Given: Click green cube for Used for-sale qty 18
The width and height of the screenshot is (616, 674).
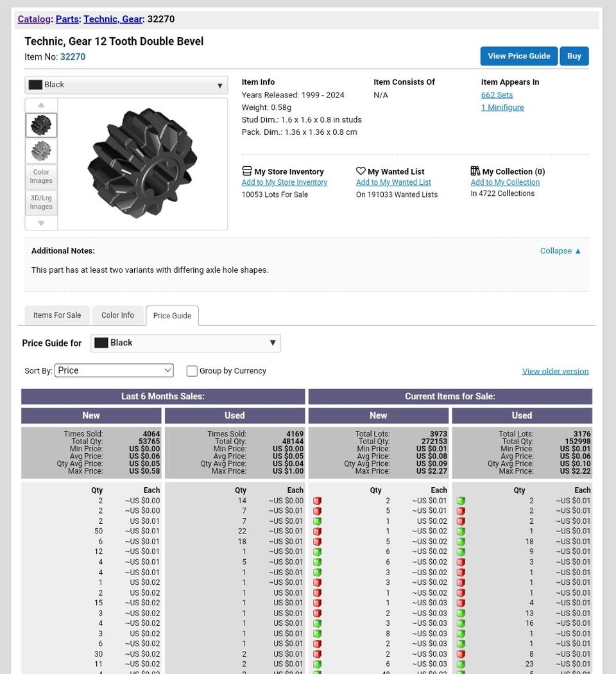Looking at the screenshot, I should 461,542.
